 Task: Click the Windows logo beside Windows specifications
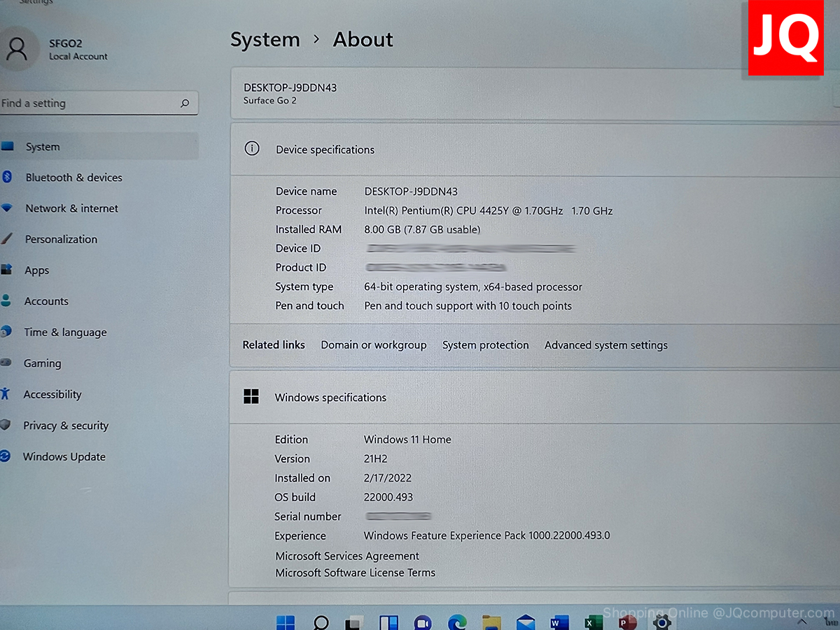pyautogui.click(x=251, y=396)
